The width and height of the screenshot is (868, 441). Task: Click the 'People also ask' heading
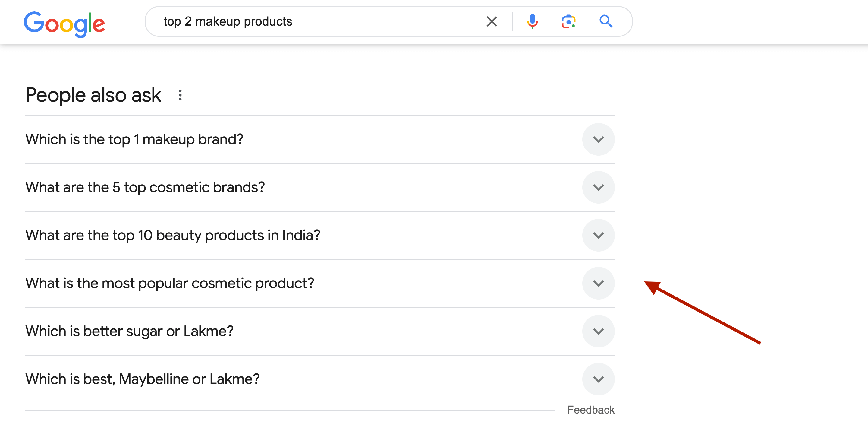[x=93, y=95]
